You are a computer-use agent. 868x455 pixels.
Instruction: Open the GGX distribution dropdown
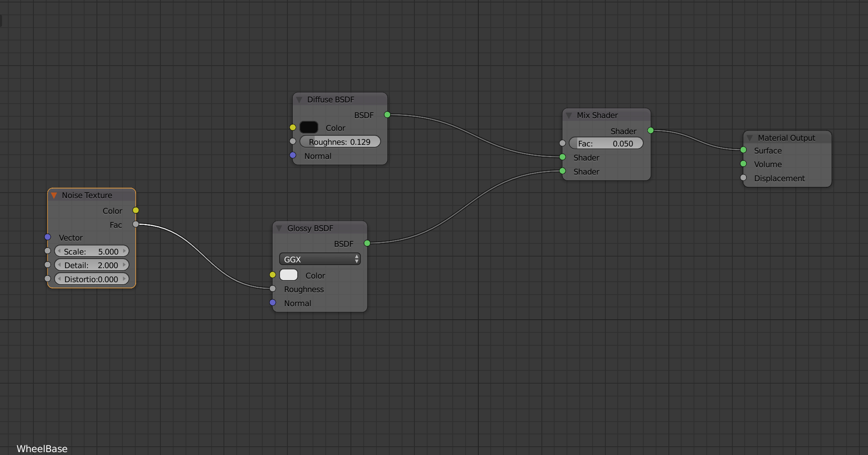(x=320, y=259)
